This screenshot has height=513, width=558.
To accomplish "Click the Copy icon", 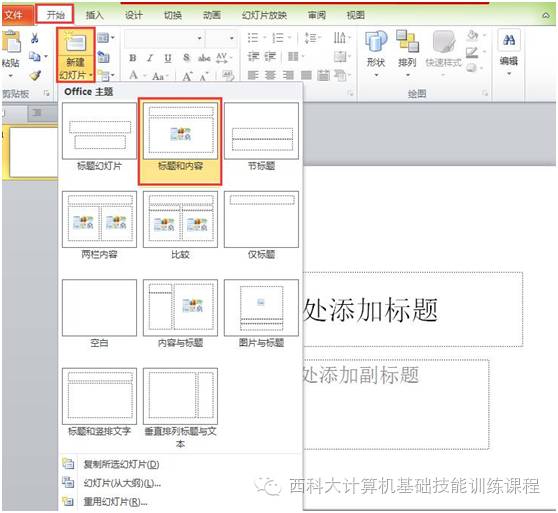I will coord(35,56).
